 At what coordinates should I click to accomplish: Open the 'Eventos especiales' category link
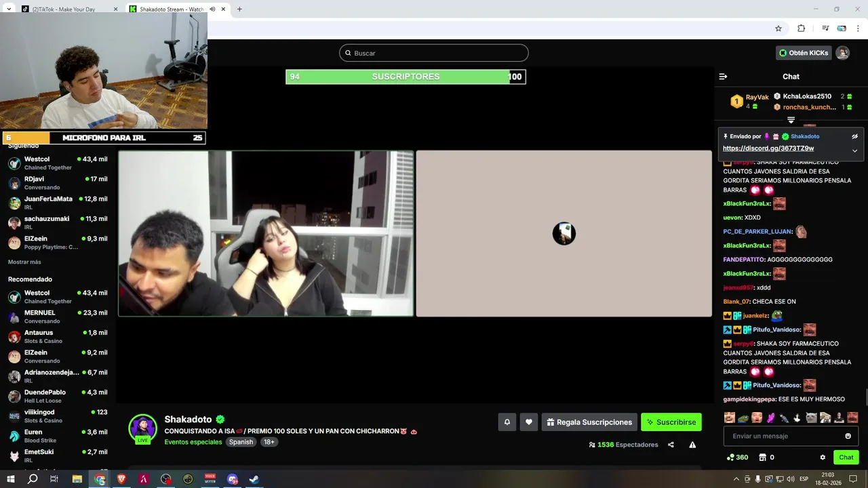[193, 442]
